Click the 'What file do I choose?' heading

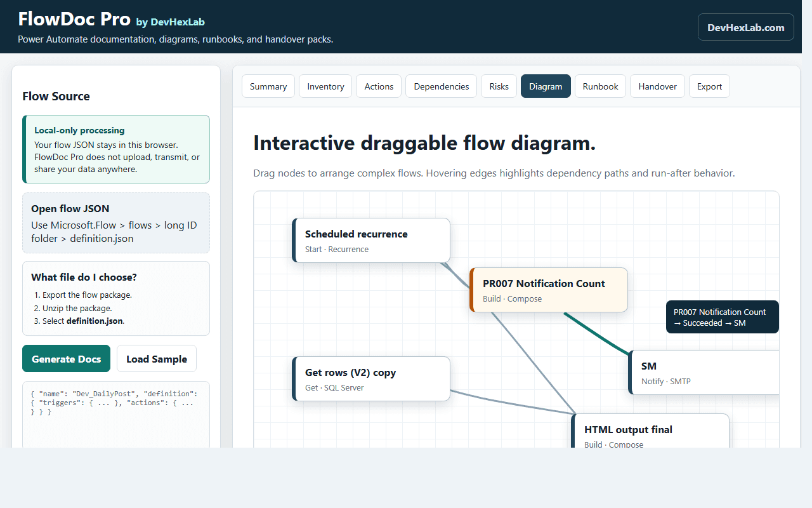[84, 277]
